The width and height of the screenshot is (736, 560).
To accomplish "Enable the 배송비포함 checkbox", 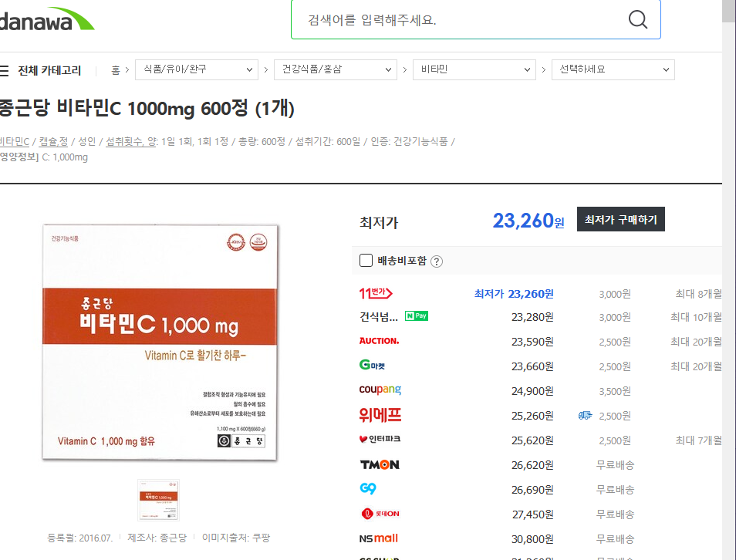I will pyautogui.click(x=366, y=261).
